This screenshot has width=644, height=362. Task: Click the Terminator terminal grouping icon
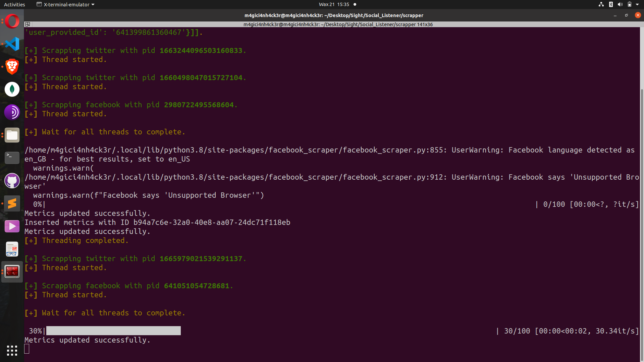coord(28,24)
